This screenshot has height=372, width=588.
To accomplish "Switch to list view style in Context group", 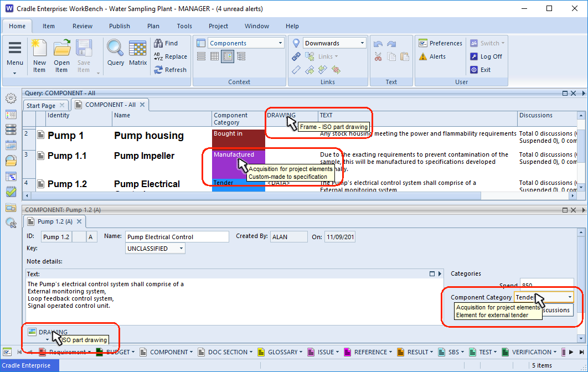I will pos(202,56).
